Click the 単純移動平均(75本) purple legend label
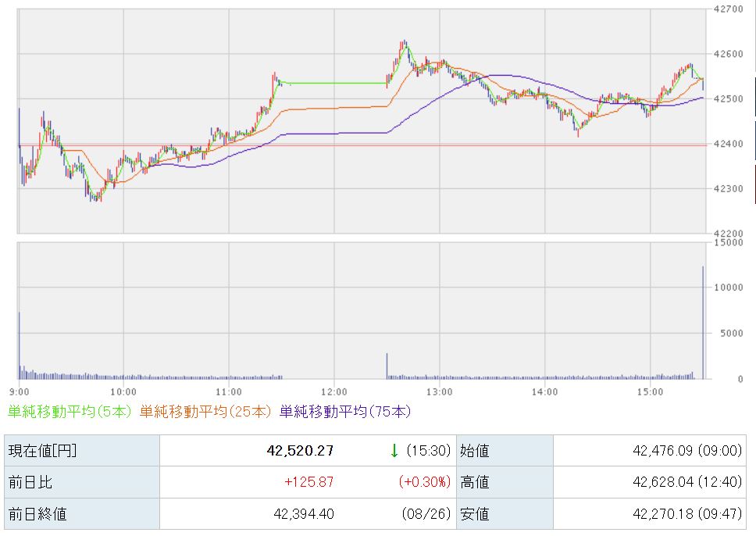Screen dimensions: 756x536 pos(345,412)
